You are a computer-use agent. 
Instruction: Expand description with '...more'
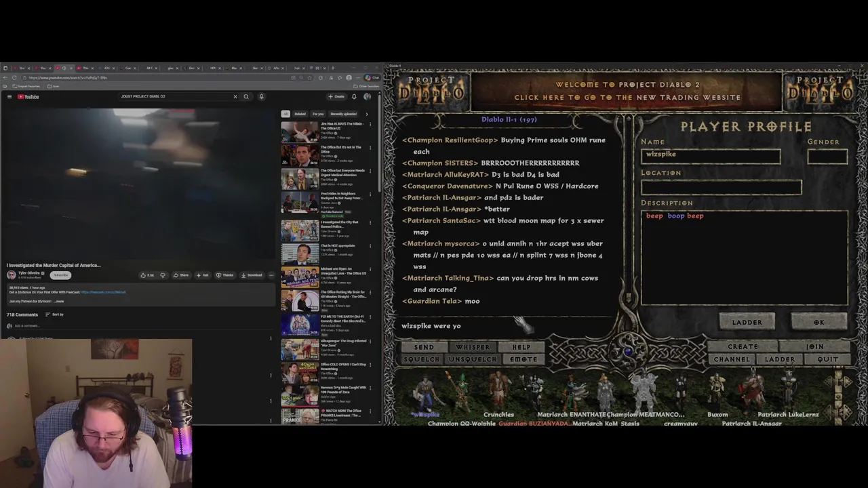[59, 302]
